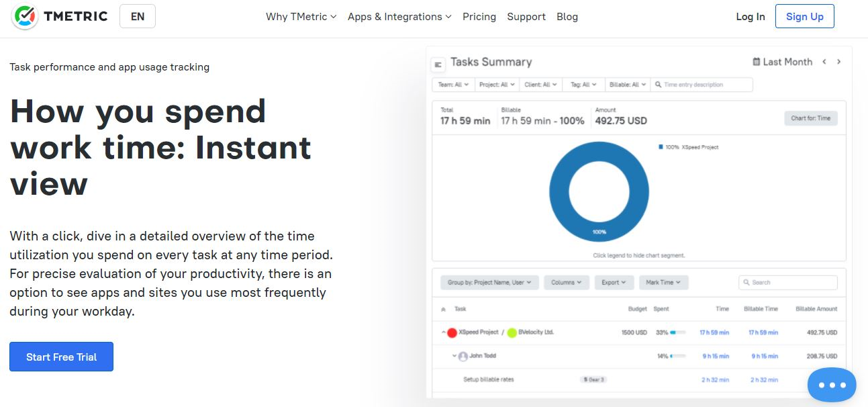Screen dimensions: 868x407
Task: Click the magnifier icon in the Search box
Action: [746, 283]
